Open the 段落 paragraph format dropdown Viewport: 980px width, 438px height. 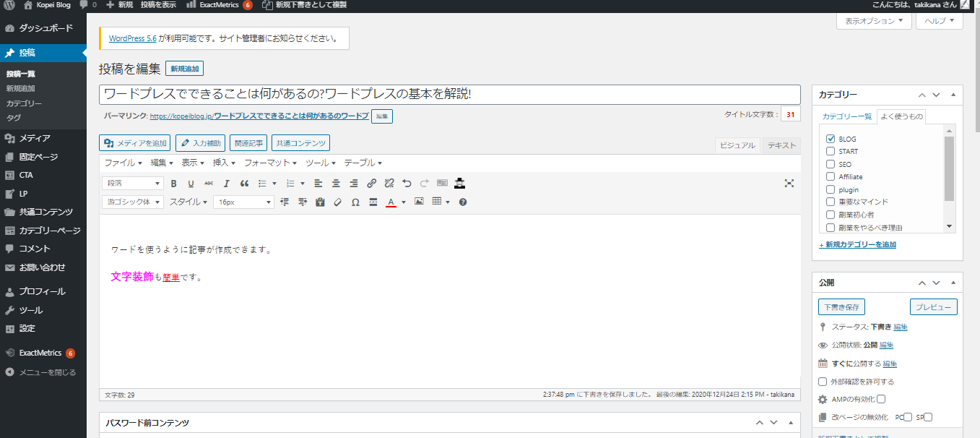(132, 184)
